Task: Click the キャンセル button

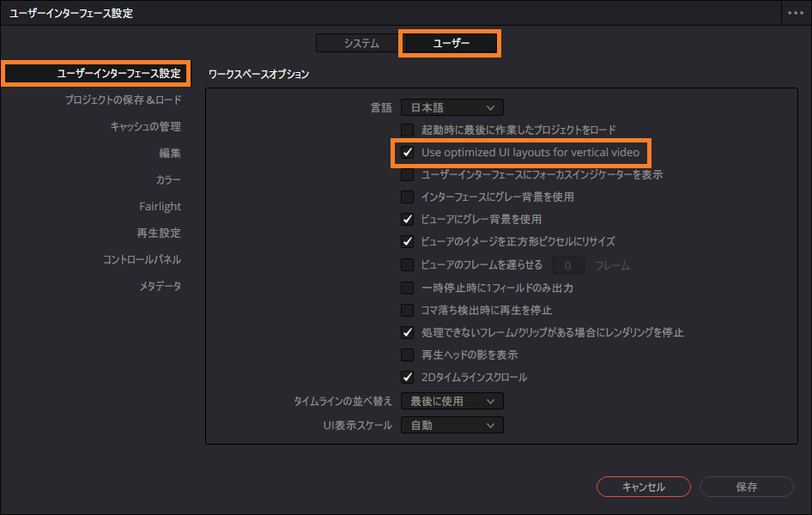Action: click(x=644, y=487)
